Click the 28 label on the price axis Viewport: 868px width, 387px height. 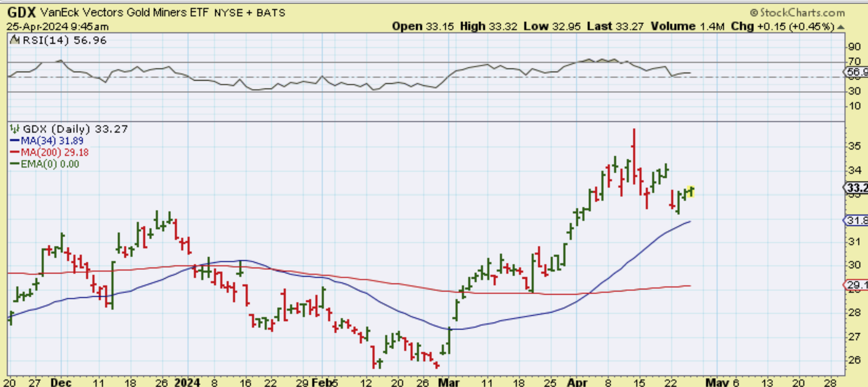(854, 313)
